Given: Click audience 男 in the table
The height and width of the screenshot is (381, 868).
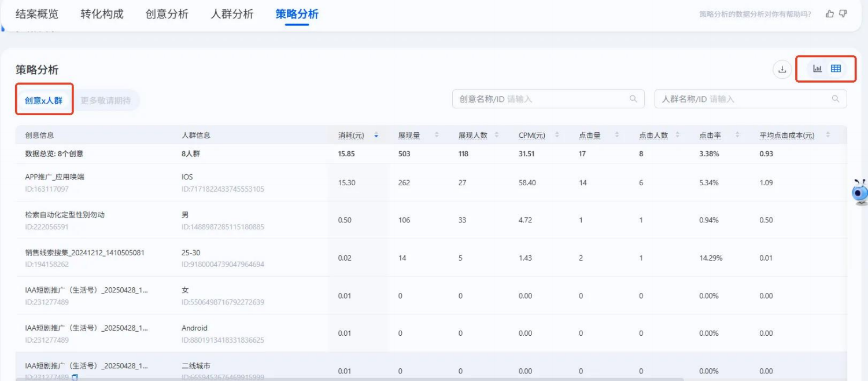Looking at the screenshot, I should tap(185, 214).
